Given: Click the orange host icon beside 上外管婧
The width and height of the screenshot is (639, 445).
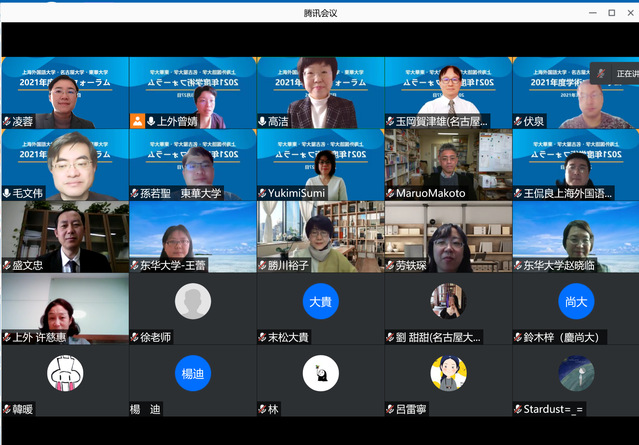Looking at the screenshot, I should coord(137,121).
